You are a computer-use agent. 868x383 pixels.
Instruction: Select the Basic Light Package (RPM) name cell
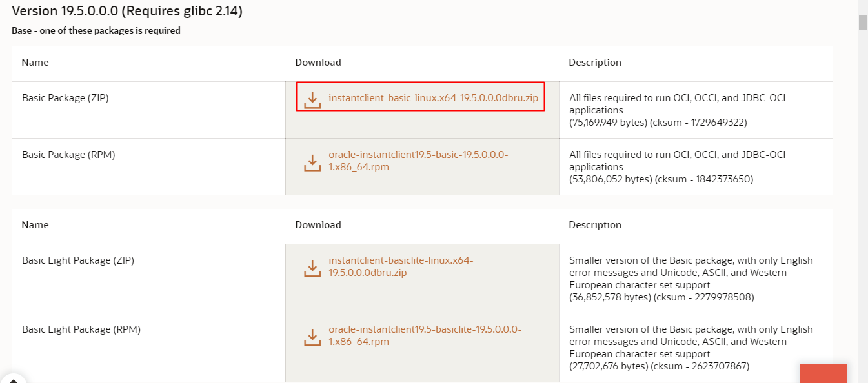(81, 329)
